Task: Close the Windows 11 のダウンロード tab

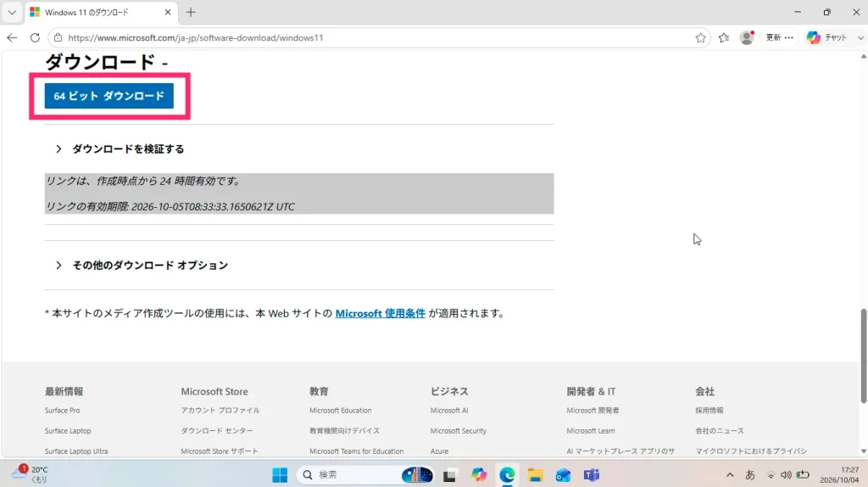Action: click(x=168, y=12)
